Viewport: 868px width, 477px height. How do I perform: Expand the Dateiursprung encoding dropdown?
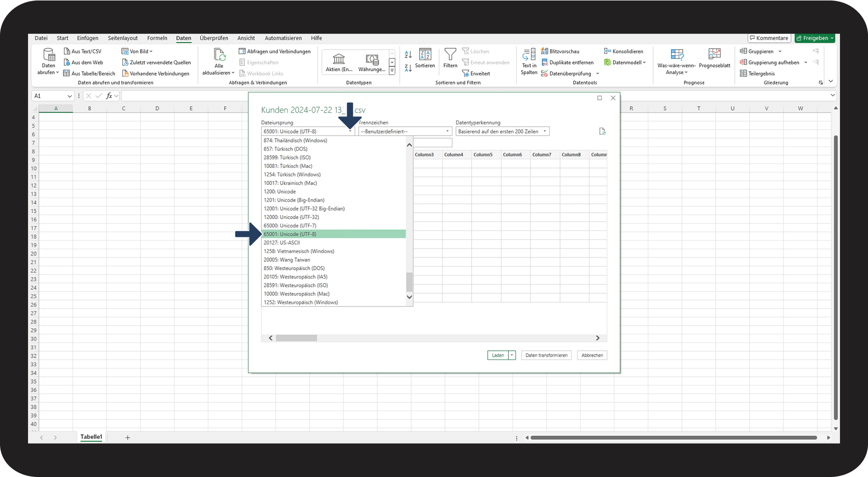point(350,132)
